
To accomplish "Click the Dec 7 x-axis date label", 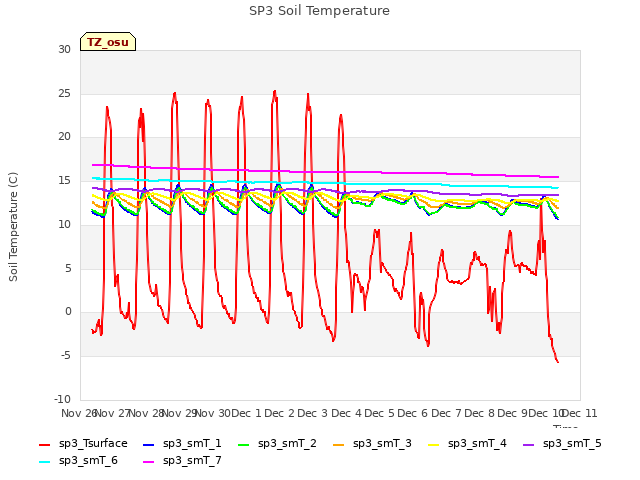I will pyautogui.click(x=447, y=413).
